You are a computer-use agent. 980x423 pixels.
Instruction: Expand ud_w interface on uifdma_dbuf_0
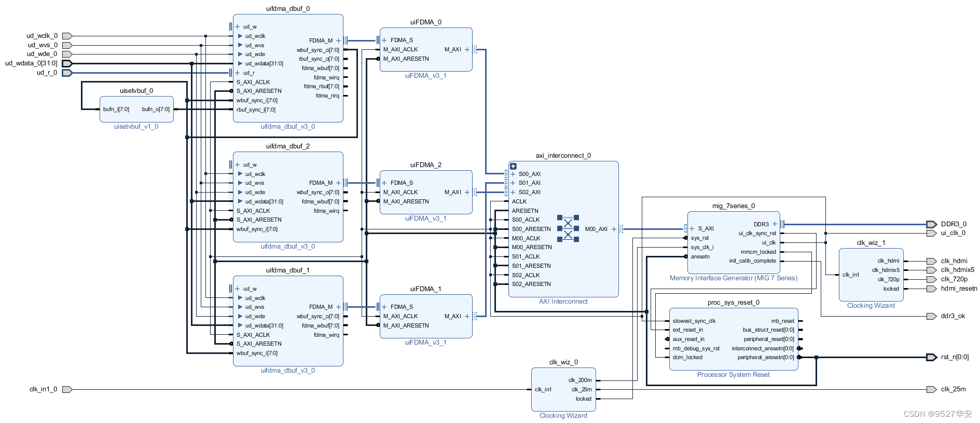tap(238, 26)
